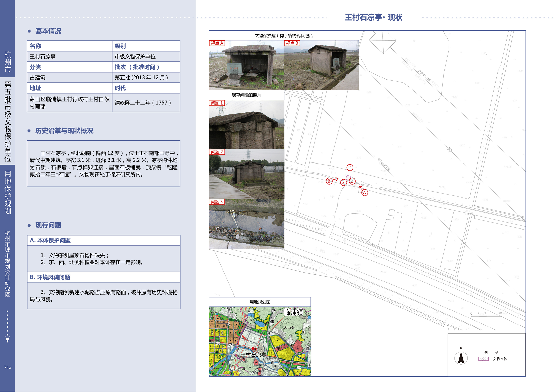This screenshot has width=554, height=392.
Task: Click the circled A viewpoint marker on map
Action: (364, 193)
